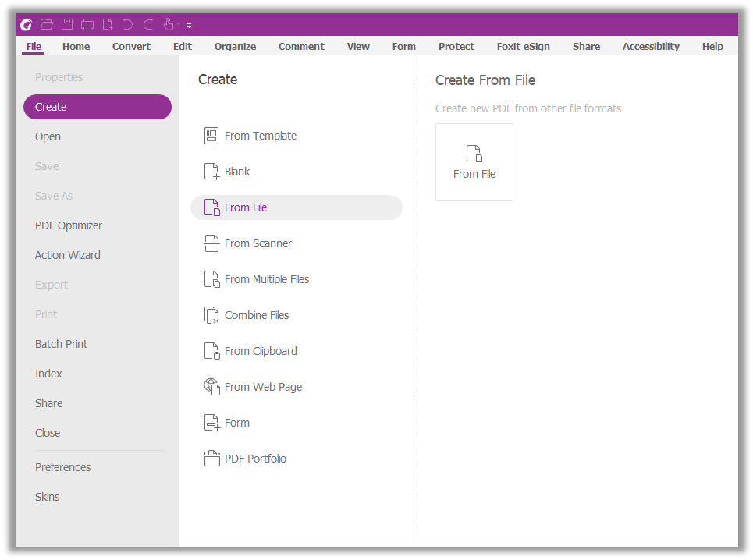Click Properties in the File sidebar
This screenshot has width=753, height=560.
(x=59, y=77)
